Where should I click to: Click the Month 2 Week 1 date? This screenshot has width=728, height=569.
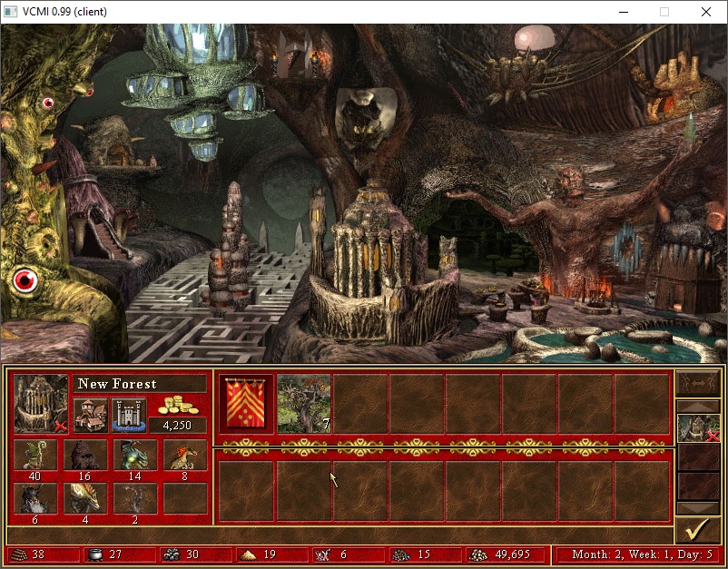coord(643,554)
